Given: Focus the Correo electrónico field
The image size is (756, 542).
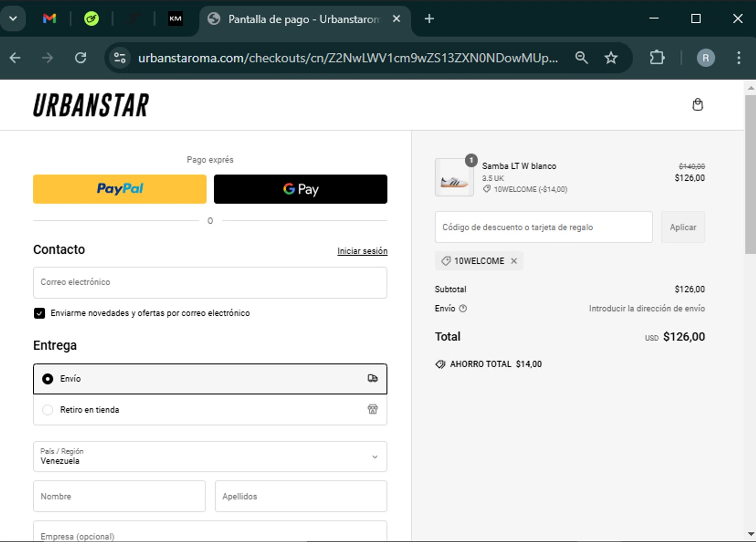Looking at the screenshot, I should pyautogui.click(x=210, y=282).
